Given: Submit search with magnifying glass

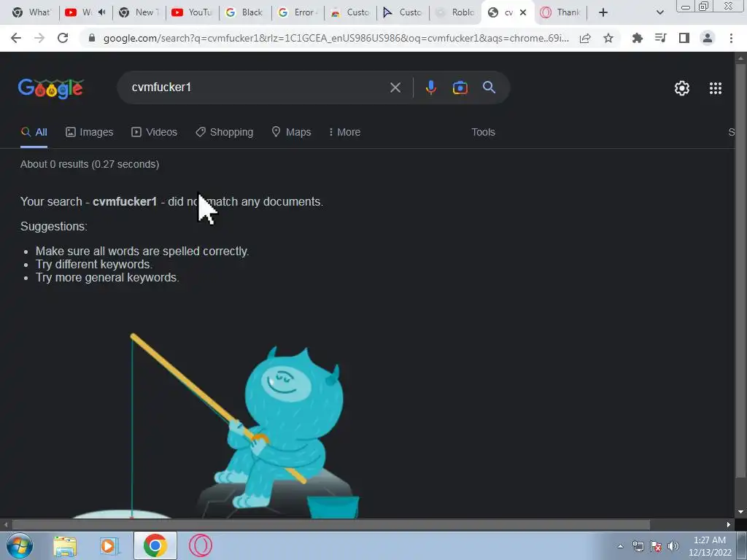Looking at the screenshot, I should point(489,87).
